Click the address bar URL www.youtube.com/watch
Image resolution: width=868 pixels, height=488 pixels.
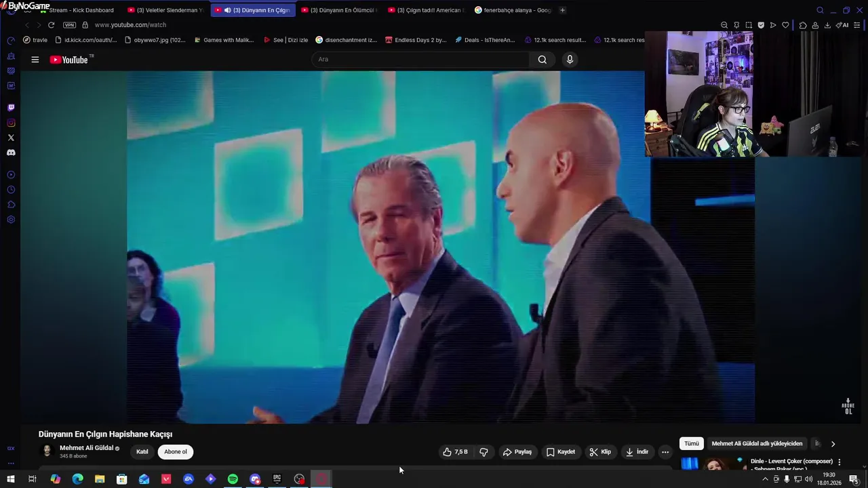(130, 25)
